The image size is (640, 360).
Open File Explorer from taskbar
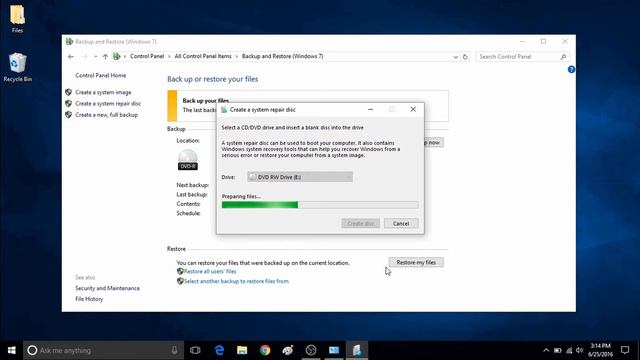pyautogui.click(x=242, y=350)
